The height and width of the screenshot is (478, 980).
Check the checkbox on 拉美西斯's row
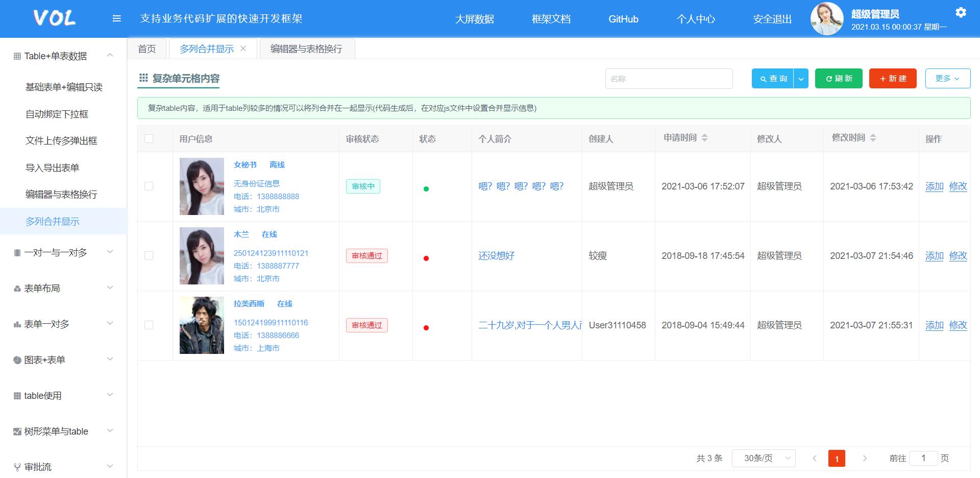click(x=149, y=325)
